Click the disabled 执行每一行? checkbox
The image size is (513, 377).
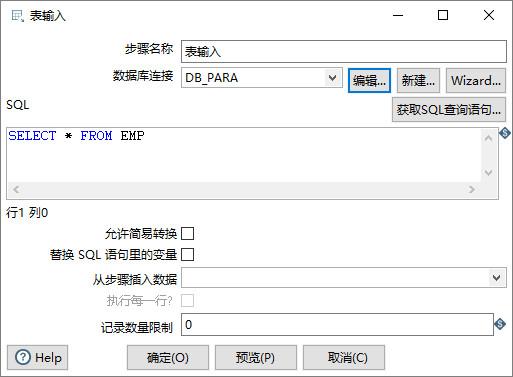[x=187, y=301]
